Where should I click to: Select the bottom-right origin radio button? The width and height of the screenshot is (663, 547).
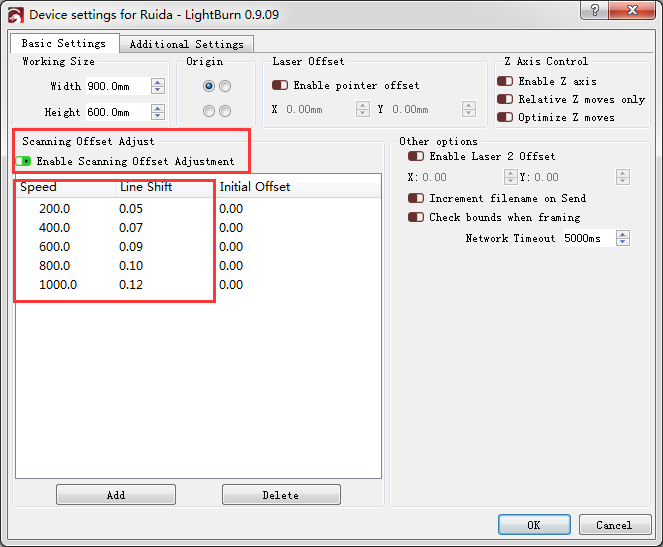click(x=225, y=111)
